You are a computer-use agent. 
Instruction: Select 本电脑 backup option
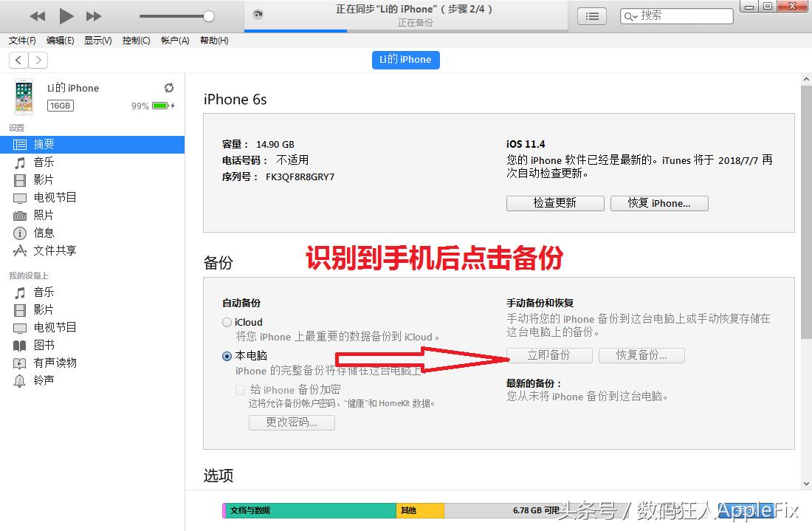coord(227,356)
